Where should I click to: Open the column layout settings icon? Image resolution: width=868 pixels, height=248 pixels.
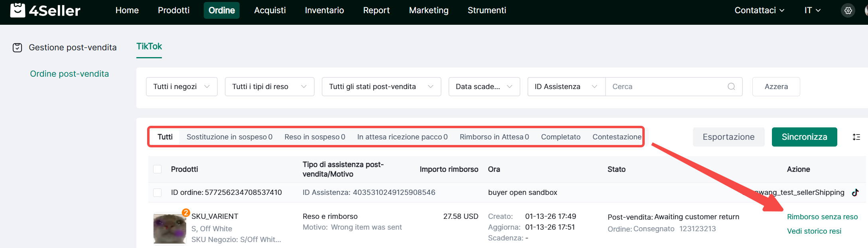[x=856, y=137]
